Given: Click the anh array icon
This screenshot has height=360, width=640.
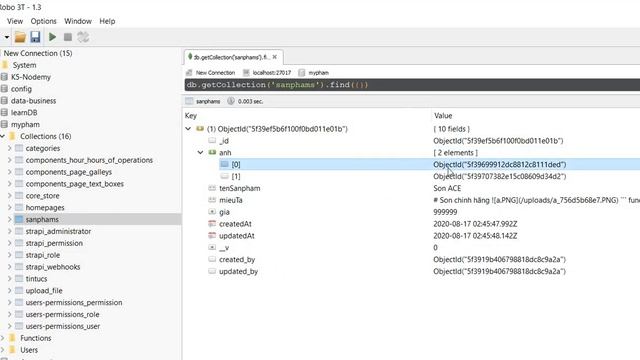Looking at the screenshot, I should pos(212,152).
